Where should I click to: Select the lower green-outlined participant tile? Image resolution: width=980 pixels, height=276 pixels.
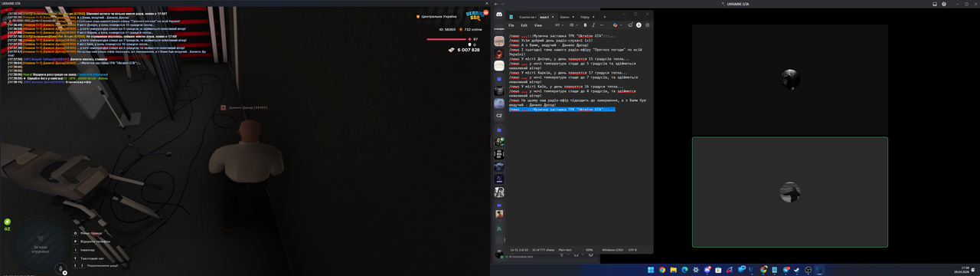point(790,192)
